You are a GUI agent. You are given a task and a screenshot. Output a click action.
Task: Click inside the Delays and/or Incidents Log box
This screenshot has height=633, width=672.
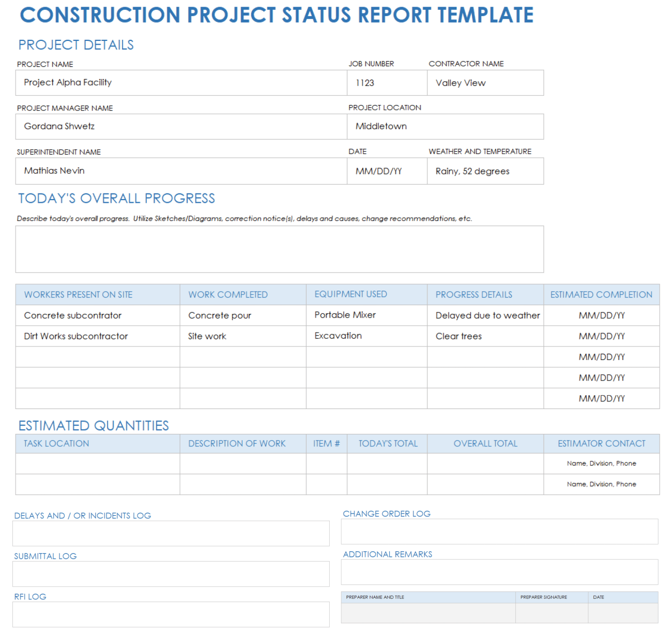[x=171, y=533]
